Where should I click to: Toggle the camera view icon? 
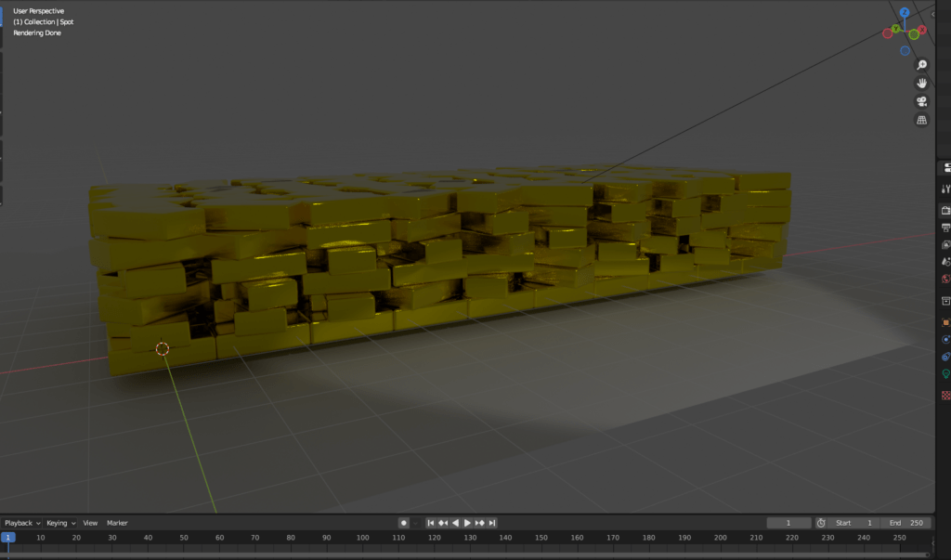coord(921,101)
